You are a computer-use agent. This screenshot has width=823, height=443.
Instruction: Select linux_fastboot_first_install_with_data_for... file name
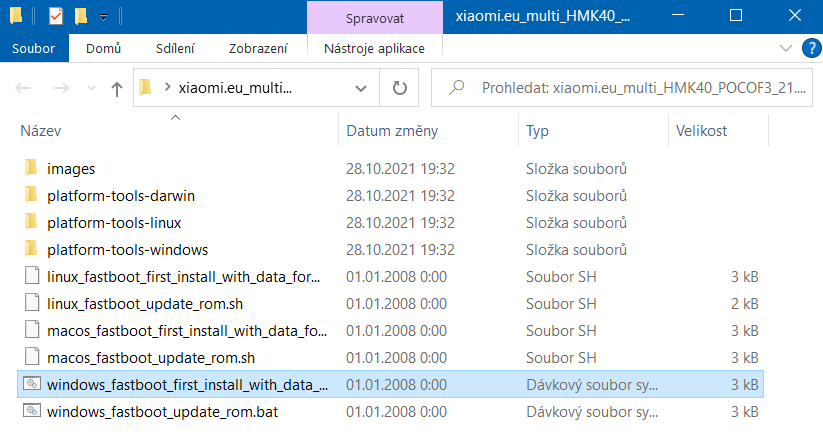pyautogui.click(x=183, y=277)
